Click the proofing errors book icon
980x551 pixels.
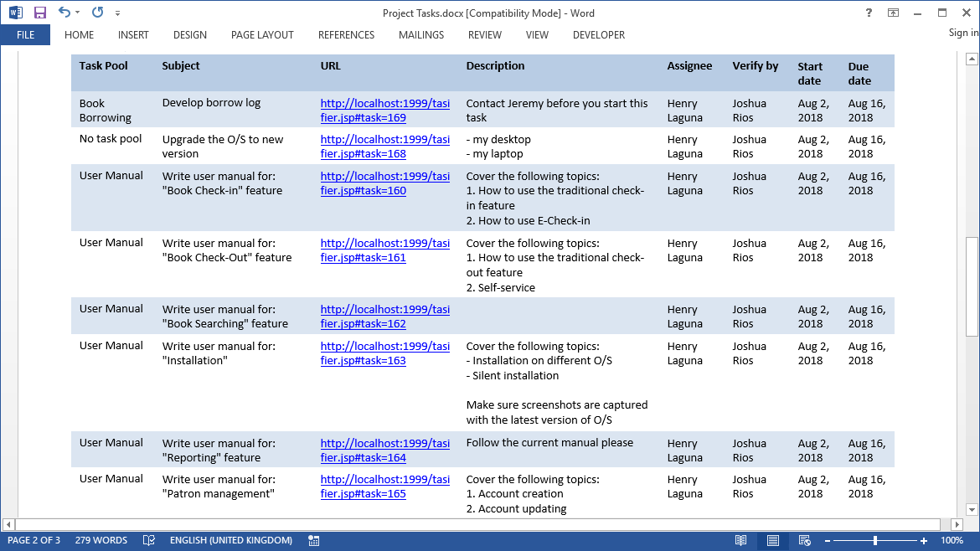click(x=149, y=540)
